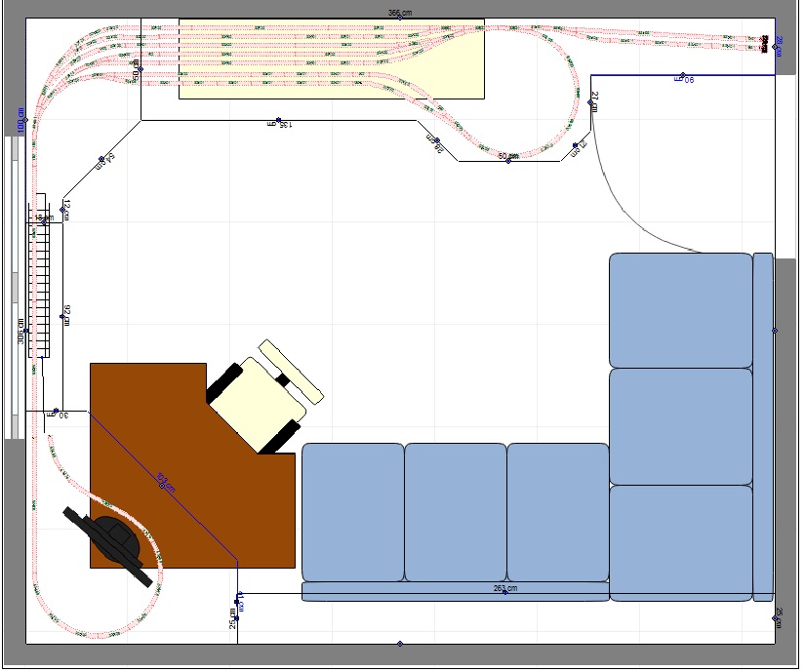Select the diagonal 54 cm dimension label

[104, 160]
